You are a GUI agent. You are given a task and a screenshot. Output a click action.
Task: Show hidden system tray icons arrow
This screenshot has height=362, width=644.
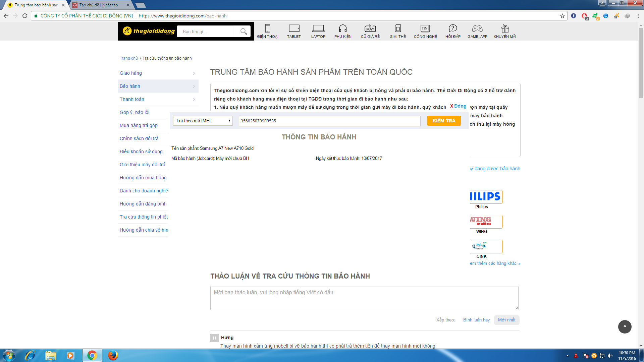[x=568, y=356]
